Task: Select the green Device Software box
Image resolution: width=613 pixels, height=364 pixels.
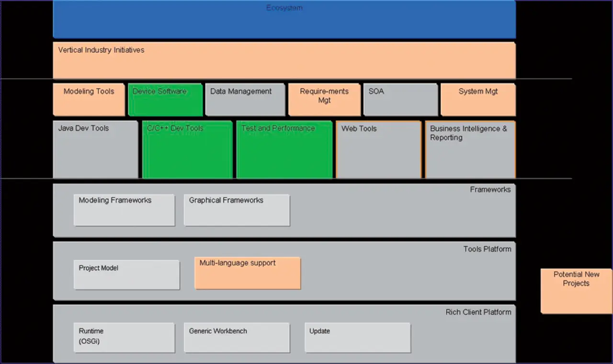Action: (165, 100)
